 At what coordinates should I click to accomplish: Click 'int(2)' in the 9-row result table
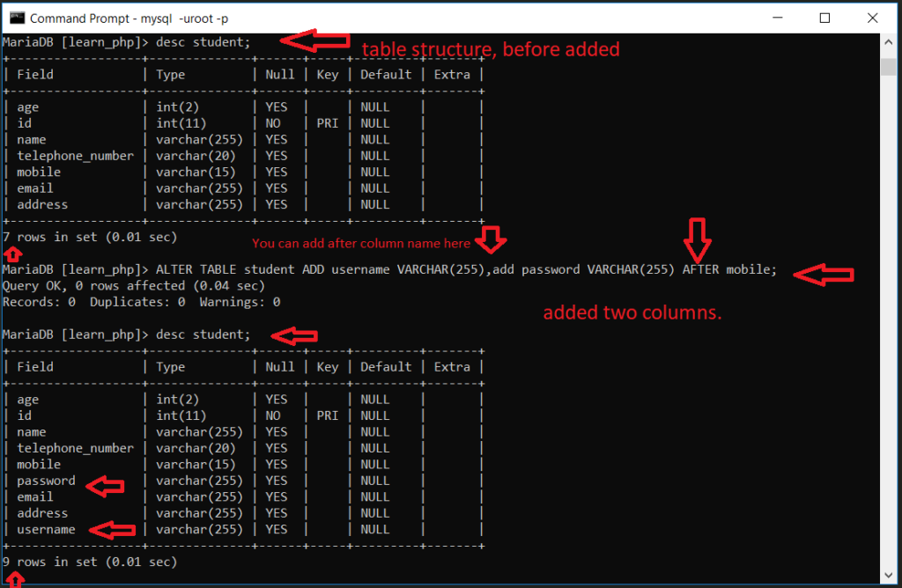pyautogui.click(x=178, y=400)
